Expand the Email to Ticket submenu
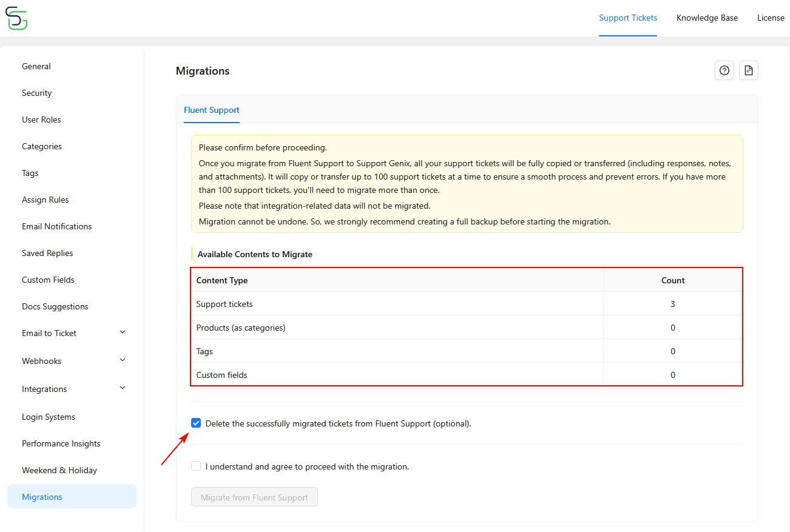Screen dimensions: 790x532 (123, 332)
